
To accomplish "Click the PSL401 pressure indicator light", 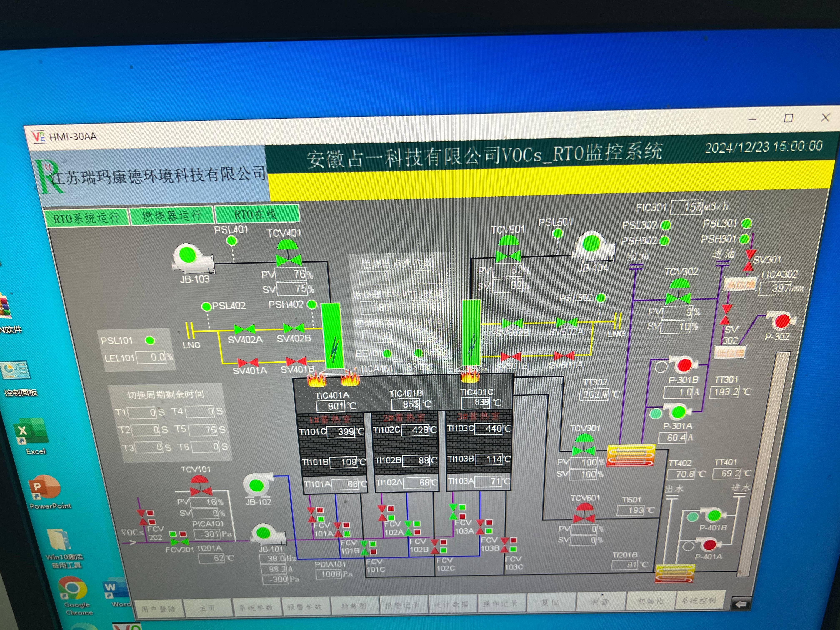I will (x=231, y=241).
